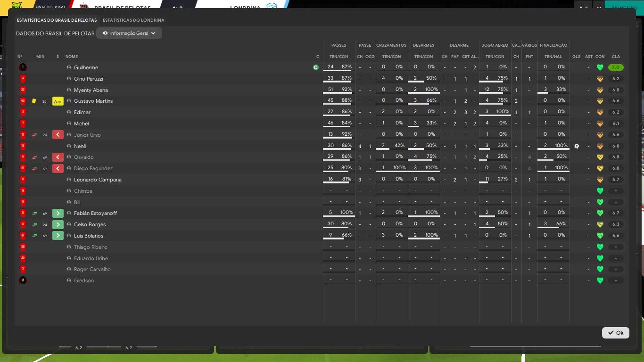Open player Gino Peruzzi
644x362 pixels.
point(88,79)
